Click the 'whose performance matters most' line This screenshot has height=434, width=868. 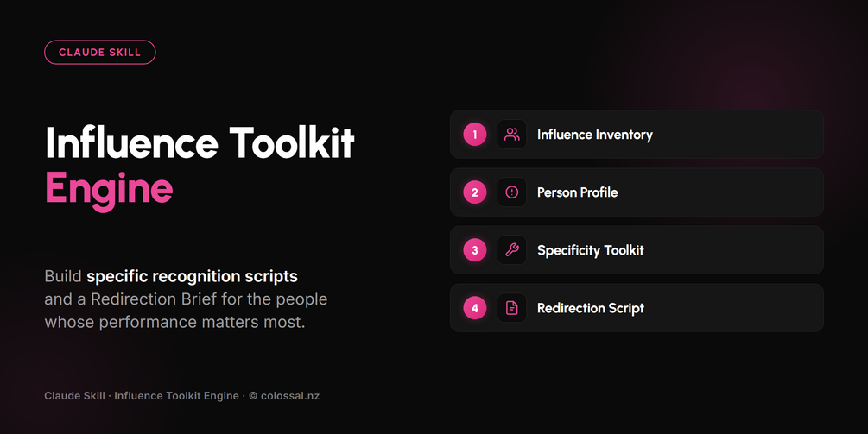(175, 322)
